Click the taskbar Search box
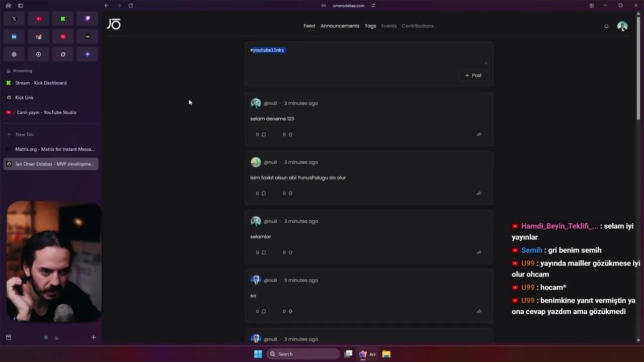 (303, 354)
